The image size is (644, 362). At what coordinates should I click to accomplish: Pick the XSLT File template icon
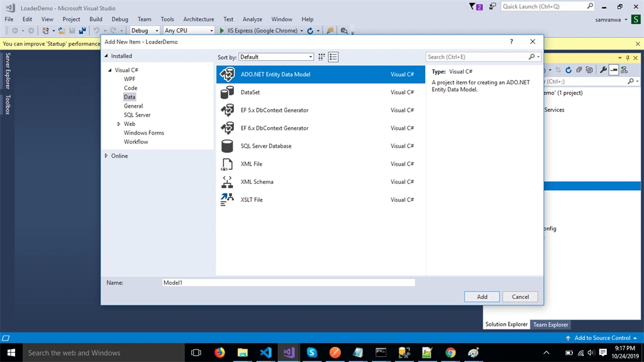tap(227, 200)
